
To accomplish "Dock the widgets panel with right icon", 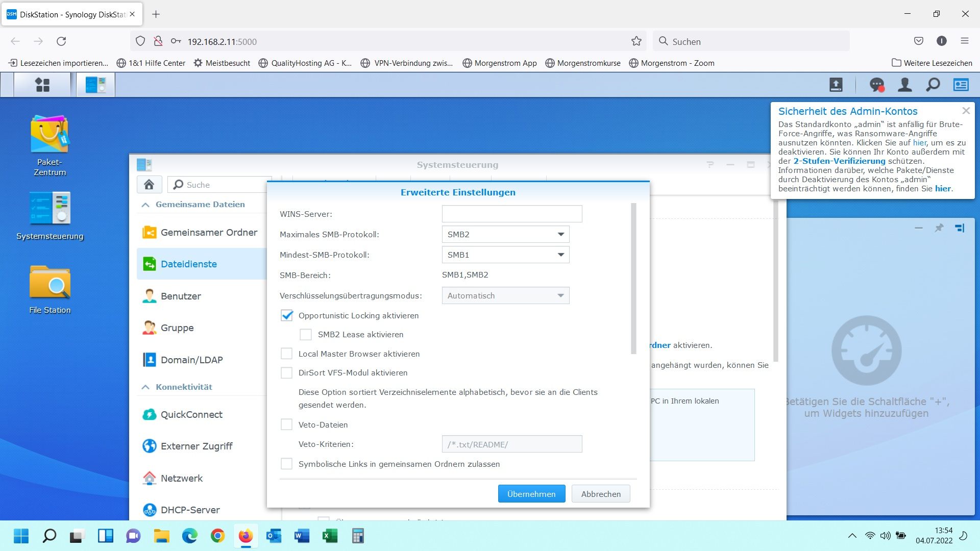I will tap(960, 228).
